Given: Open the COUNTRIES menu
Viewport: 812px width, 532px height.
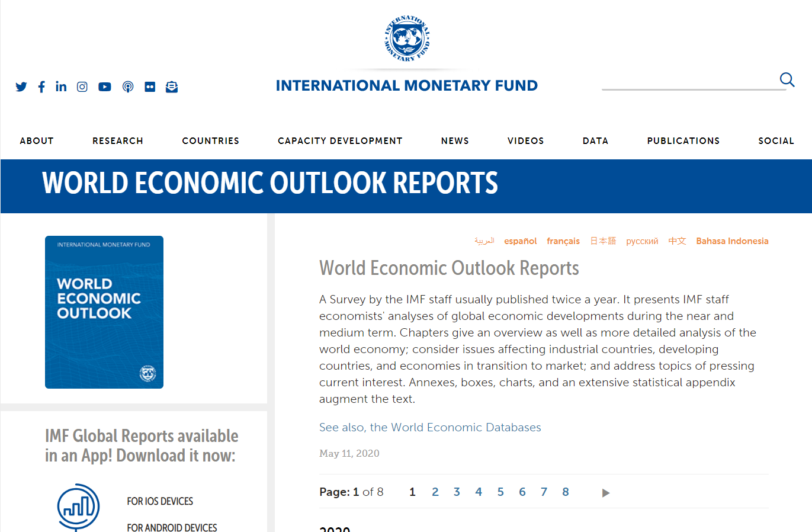Looking at the screenshot, I should pyautogui.click(x=211, y=141).
